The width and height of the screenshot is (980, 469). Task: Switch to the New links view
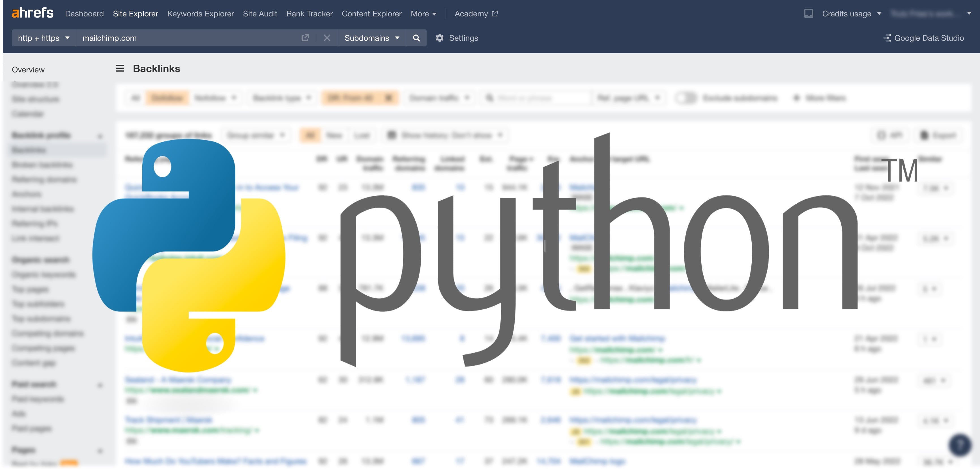pos(334,135)
